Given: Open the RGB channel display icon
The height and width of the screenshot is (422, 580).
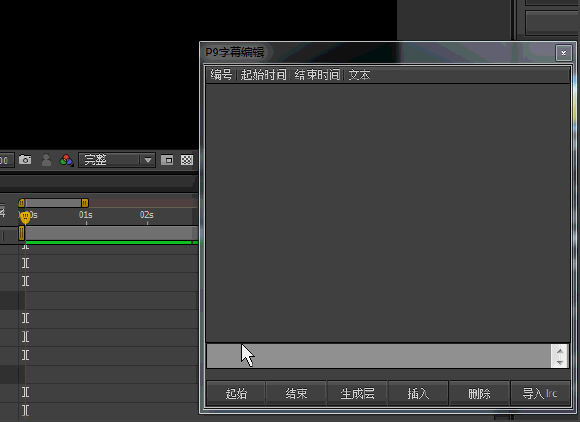Looking at the screenshot, I should [x=67, y=160].
